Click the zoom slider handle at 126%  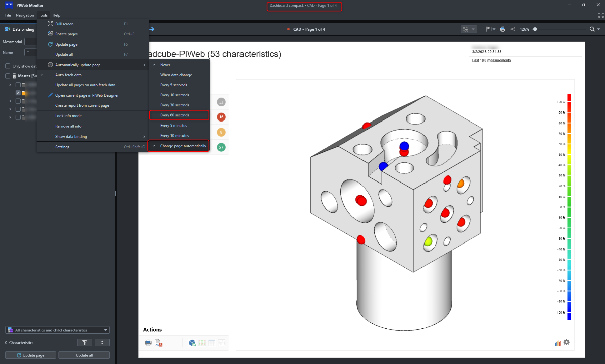(534, 29)
